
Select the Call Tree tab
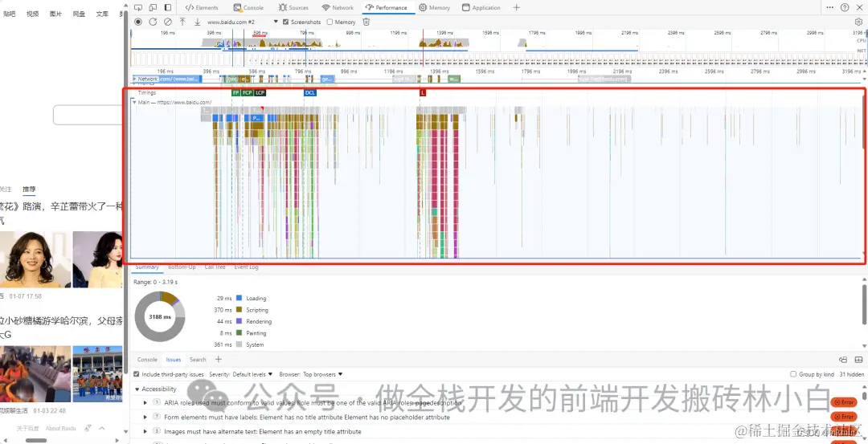(215, 267)
